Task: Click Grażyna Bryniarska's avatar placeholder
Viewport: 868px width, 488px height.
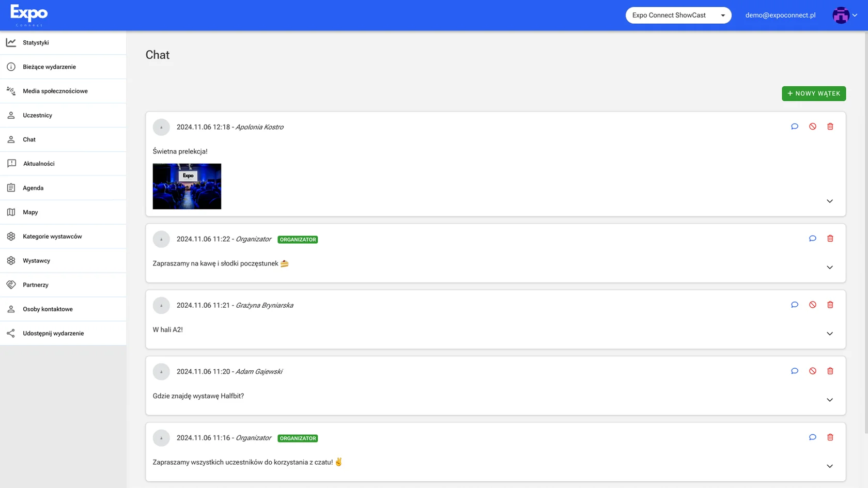Action: pyautogui.click(x=161, y=305)
